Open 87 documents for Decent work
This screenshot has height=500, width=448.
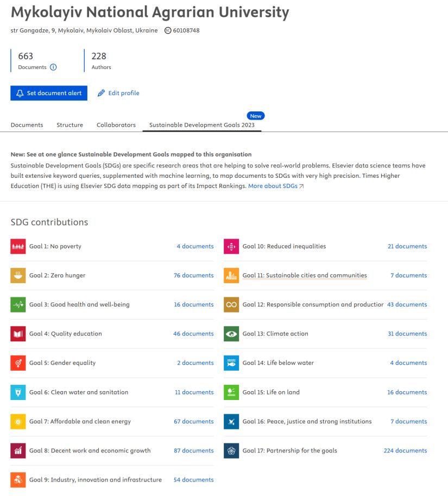tap(193, 451)
